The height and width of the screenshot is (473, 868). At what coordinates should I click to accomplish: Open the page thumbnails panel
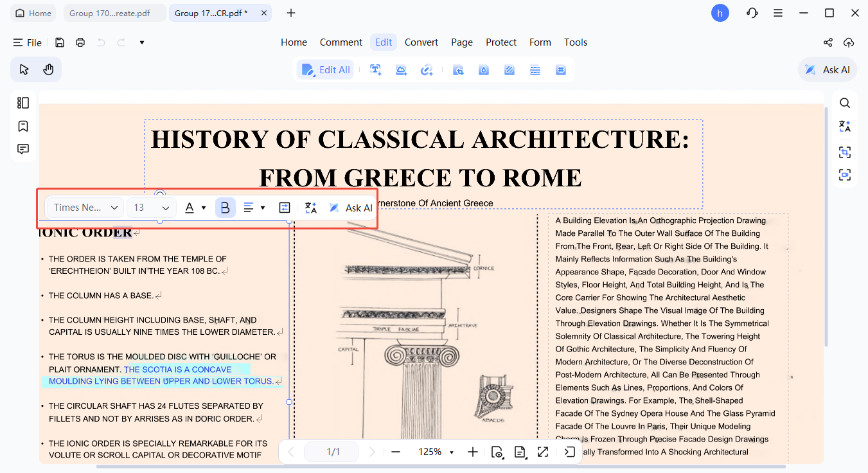point(22,103)
